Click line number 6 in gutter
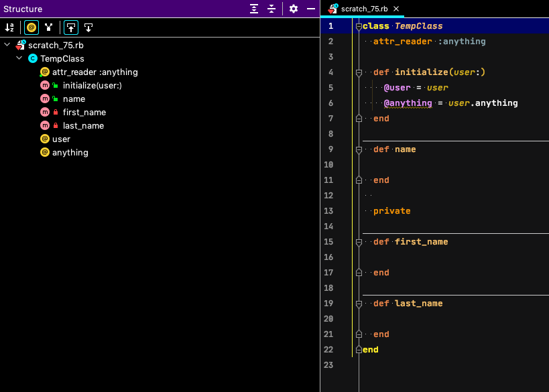Viewport: 549px width, 392px height. 330,103
